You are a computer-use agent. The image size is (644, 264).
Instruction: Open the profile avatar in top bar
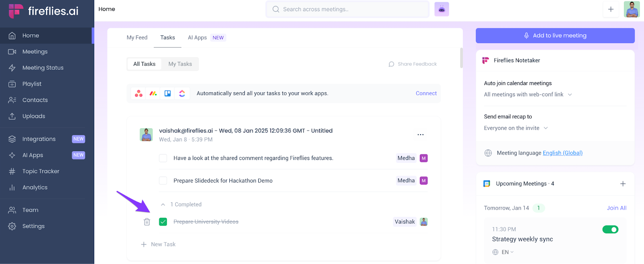632,9
